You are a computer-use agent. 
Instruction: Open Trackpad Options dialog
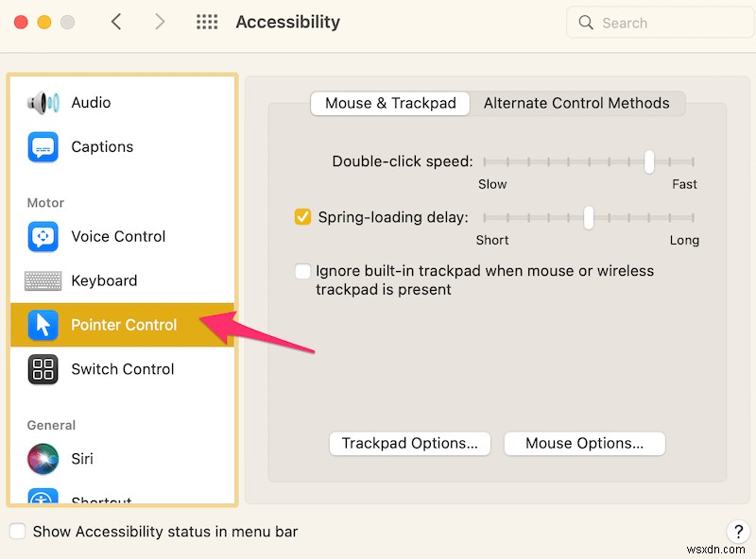pyautogui.click(x=409, y=443)
